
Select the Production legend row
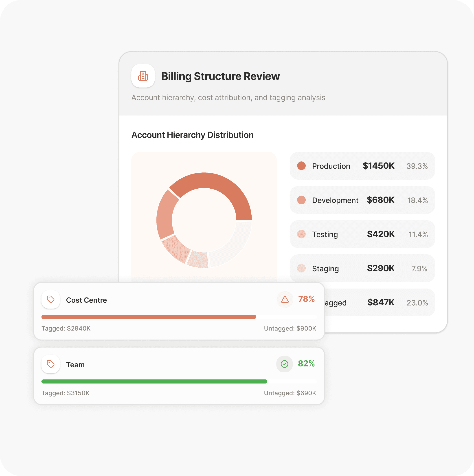coord(362,166)
